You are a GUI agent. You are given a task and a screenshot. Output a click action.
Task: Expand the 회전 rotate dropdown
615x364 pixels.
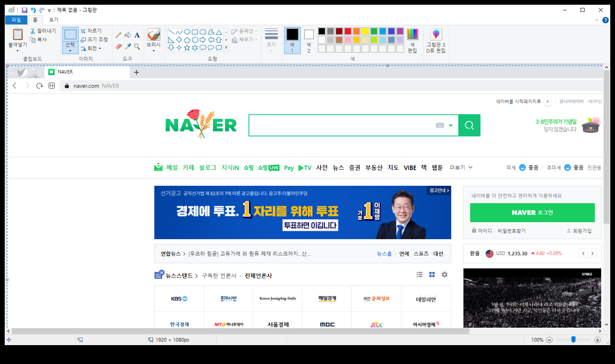[x=91, y=48]
